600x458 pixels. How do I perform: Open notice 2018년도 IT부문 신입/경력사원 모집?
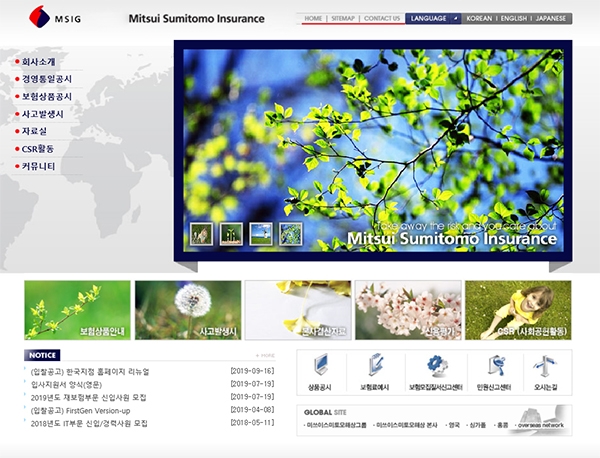tap(89, 424)
